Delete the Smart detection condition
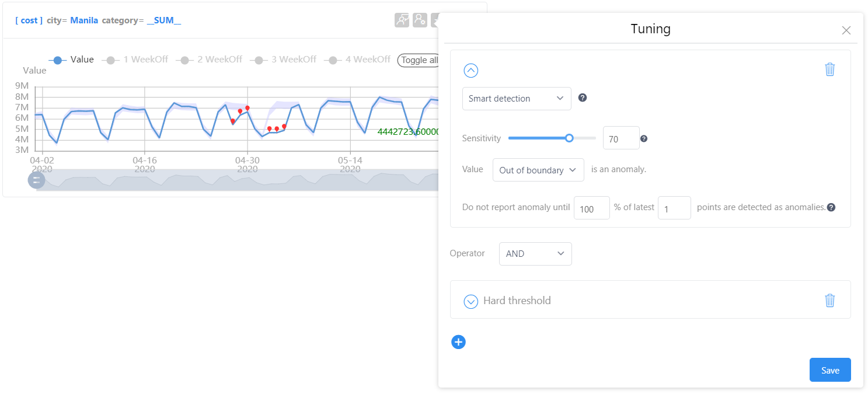 point(829,69)
